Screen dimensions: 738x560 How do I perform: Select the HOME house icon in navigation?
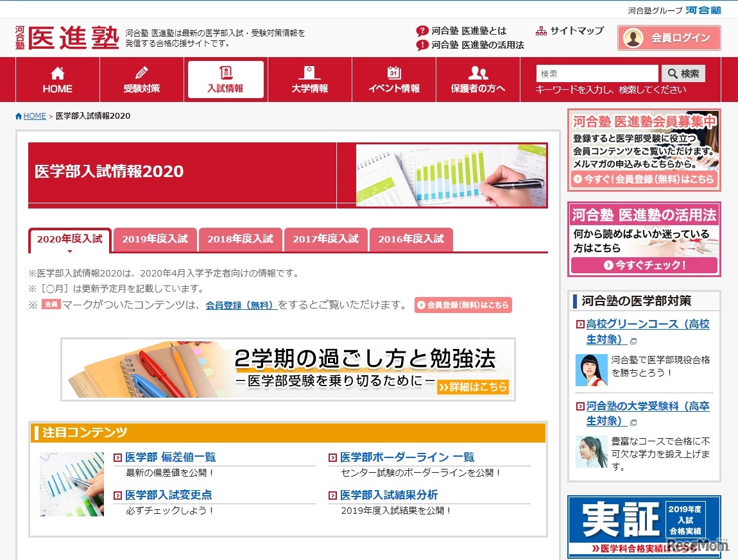pyautogui.click(x=56, y=72)
